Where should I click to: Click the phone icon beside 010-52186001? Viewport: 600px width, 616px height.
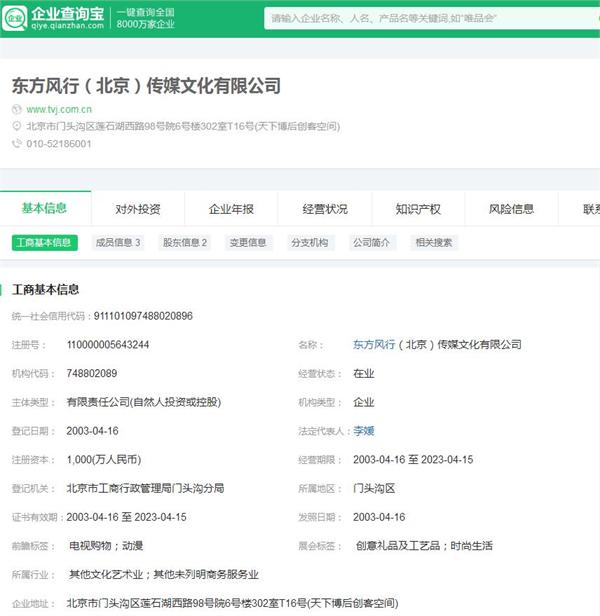pyautogui.click(x=16, y=144)
